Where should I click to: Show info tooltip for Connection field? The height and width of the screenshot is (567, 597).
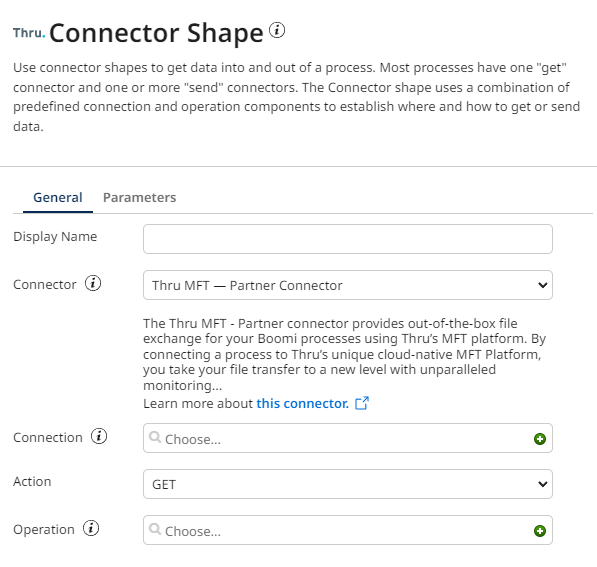[x=99, y=437]
